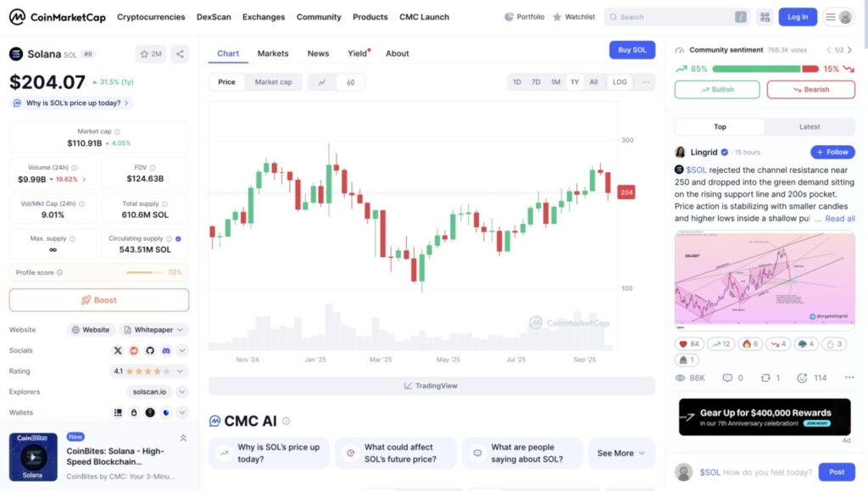
Task: Expand the Explorers list chevron
Action: pos(182,392)
